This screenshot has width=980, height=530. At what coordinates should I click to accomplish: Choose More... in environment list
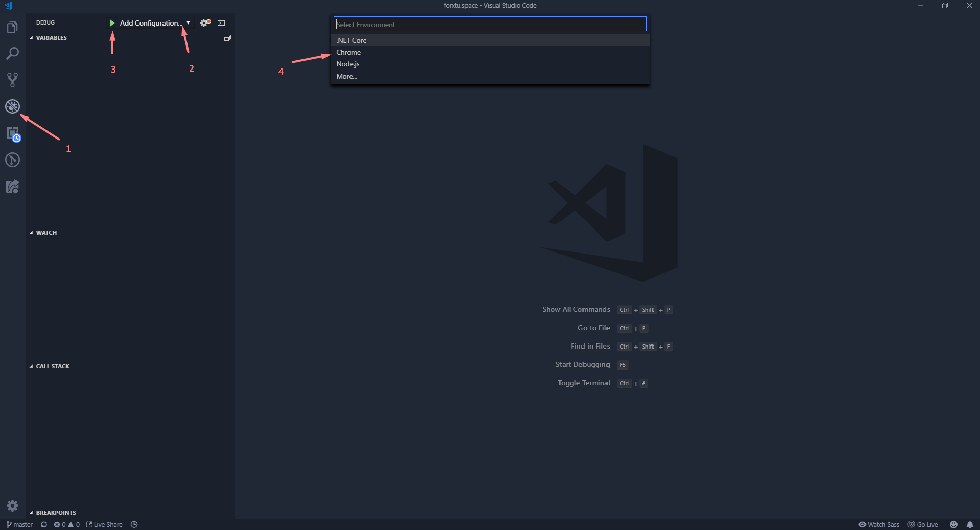tap(490, 76)
